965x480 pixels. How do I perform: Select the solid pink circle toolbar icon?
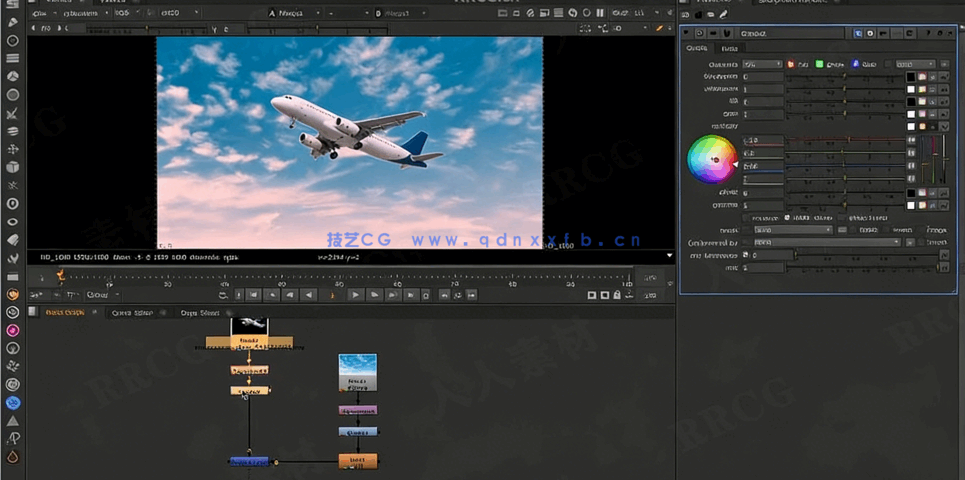[x=12, y=330]
